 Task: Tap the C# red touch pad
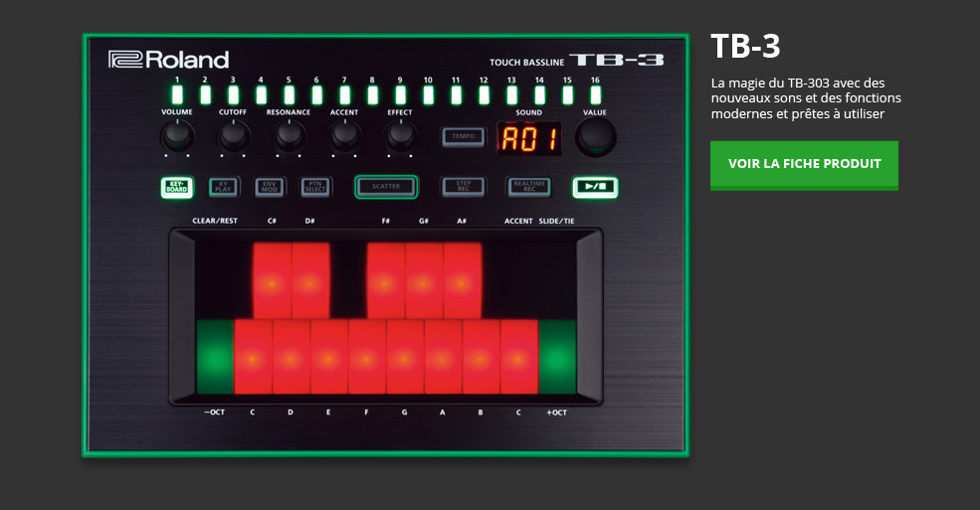click(272, 281)
